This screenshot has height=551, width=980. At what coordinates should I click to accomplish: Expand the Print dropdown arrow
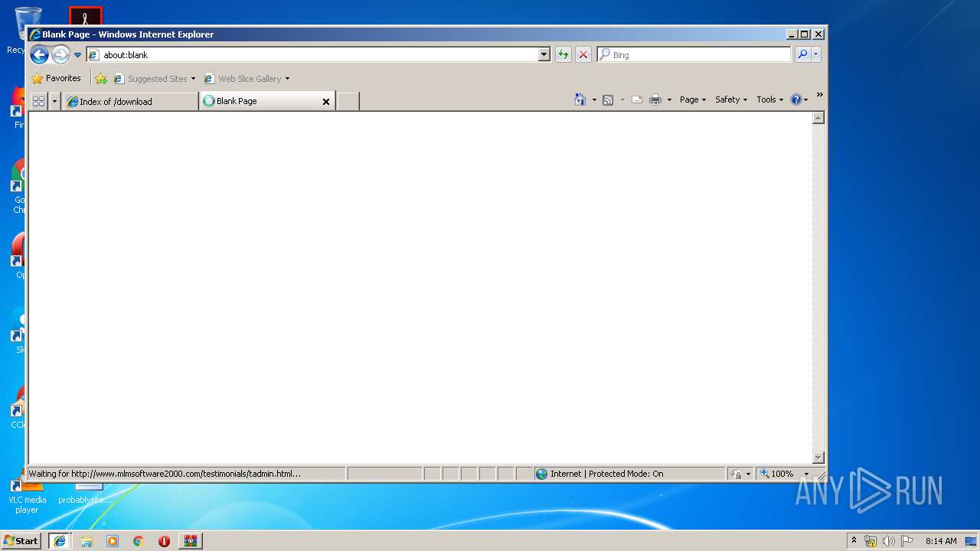pos(669,100)
